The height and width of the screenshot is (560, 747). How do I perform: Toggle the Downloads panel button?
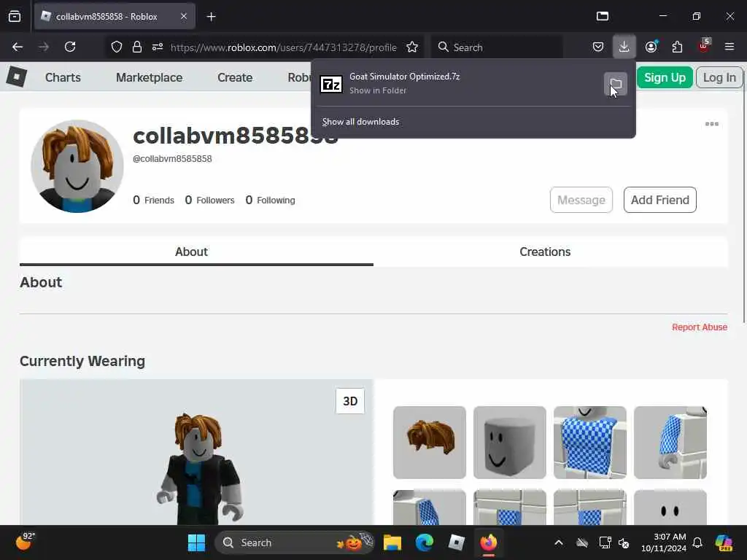coord(624,47)
